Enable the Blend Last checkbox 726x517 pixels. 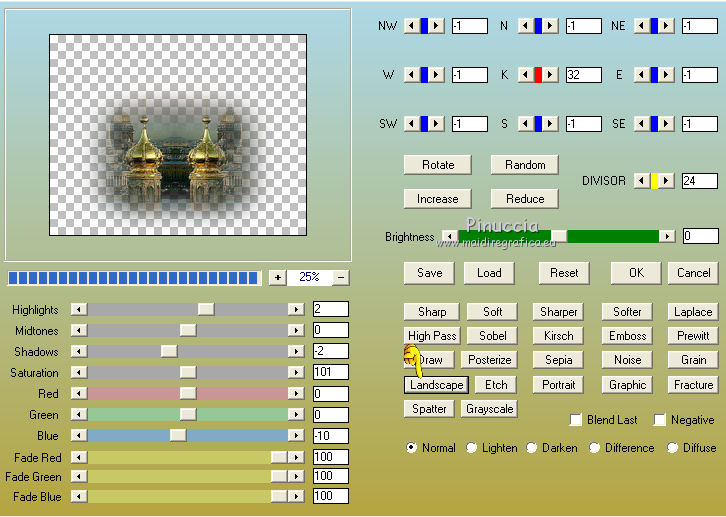tap(576, 420)
